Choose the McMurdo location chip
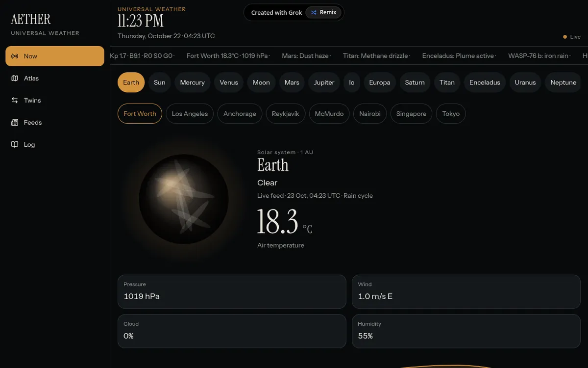Screen dimensions: 588x368 click(329, 114)
